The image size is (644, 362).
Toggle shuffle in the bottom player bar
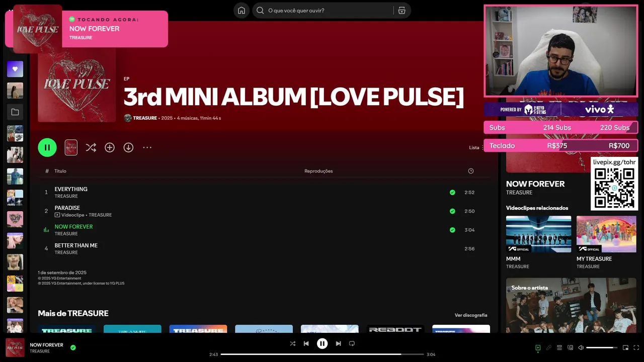(292, 343)
